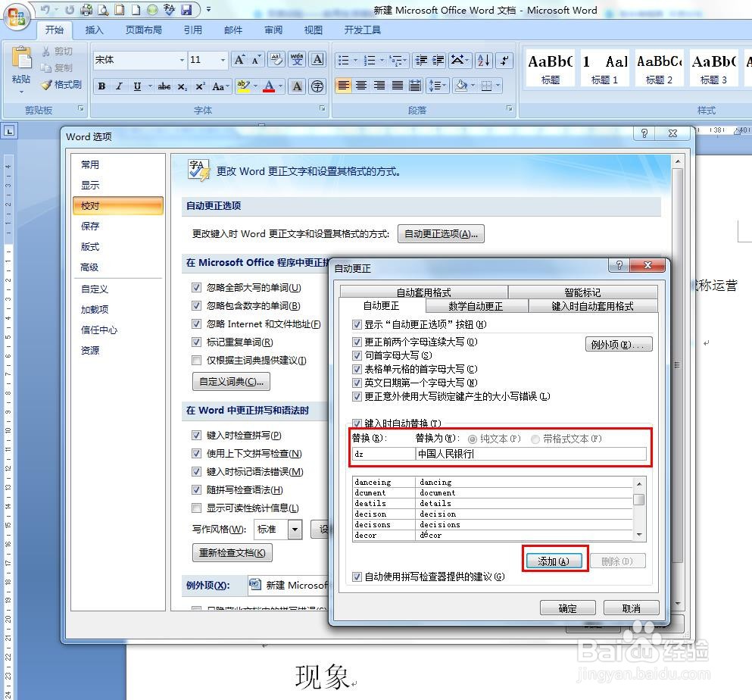Toggle subscript formatting

[182, 86]
